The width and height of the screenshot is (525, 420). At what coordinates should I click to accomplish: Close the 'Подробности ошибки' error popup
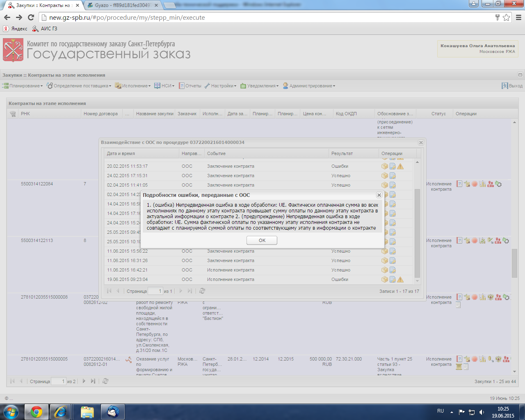tap(379, 195)
